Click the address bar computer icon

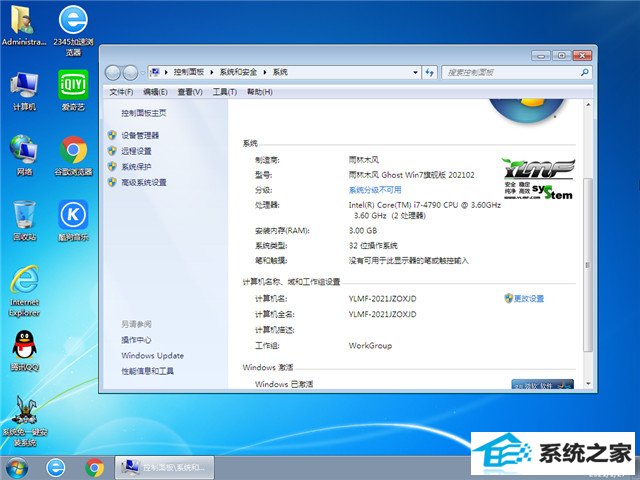[155, 72]
